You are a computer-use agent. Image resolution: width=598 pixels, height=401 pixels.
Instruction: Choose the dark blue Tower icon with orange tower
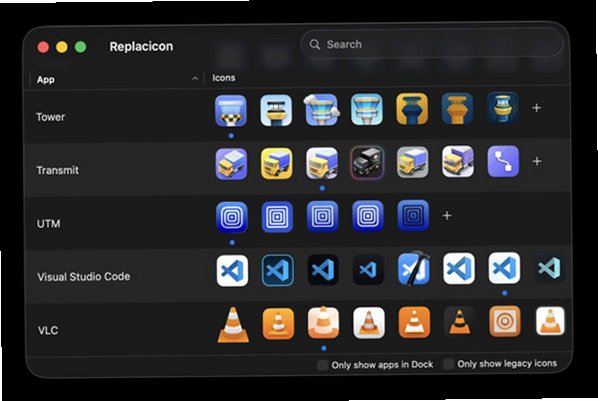pos(457,109)
